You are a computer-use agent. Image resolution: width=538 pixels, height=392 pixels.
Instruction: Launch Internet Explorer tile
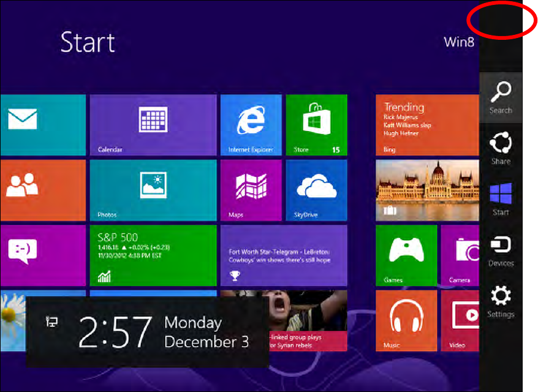point(251,125)
